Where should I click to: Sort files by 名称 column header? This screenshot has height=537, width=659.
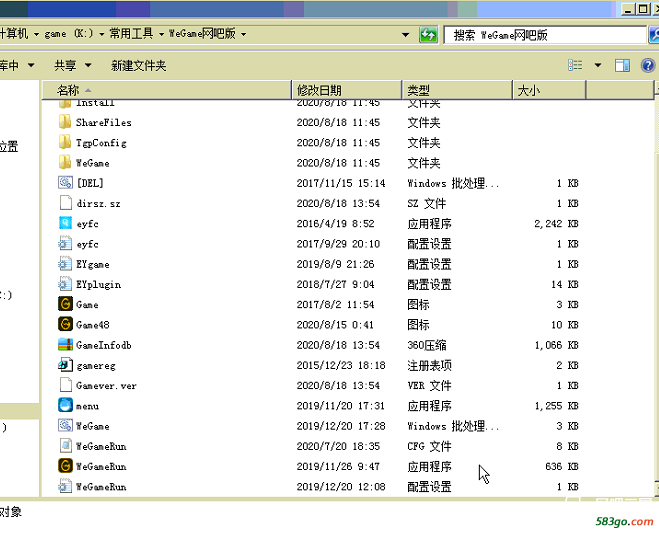click(68, 90)
